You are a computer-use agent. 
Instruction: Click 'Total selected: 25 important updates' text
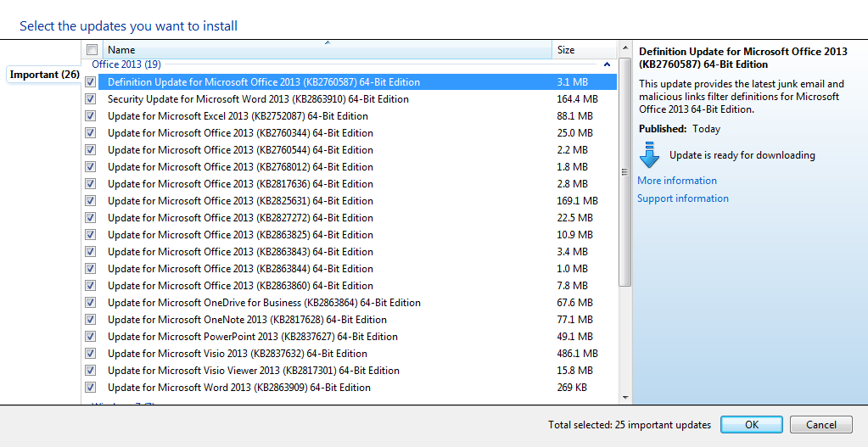(x=630, y=425)
